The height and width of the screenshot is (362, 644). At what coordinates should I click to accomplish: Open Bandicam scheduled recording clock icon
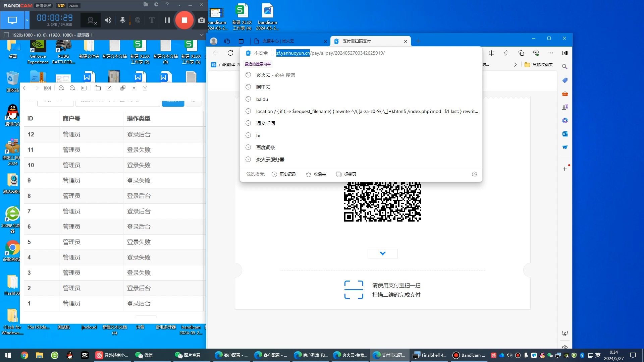(156, 5)
